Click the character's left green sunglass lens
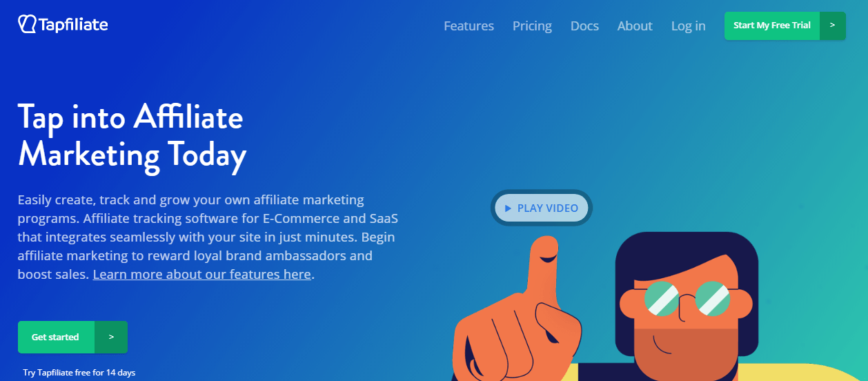 coord(661,298)
